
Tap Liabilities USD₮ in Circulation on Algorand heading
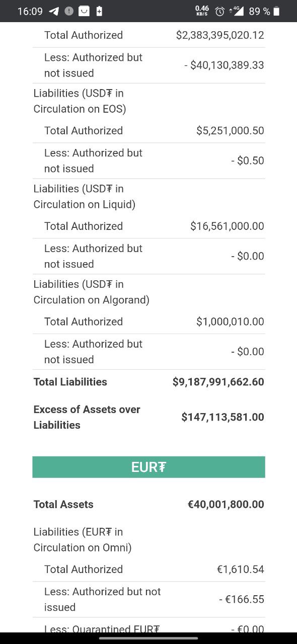[92, 292]
